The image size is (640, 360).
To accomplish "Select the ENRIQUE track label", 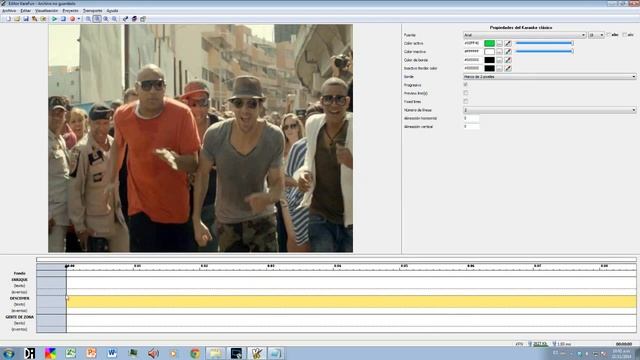I will pyautogui.click(x=20, y=280).
